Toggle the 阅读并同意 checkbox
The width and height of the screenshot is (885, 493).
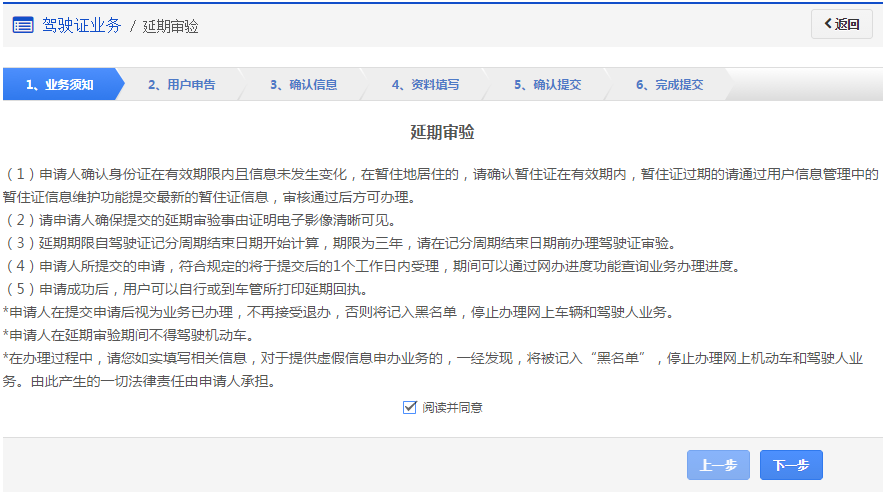[x=408, y=407]
